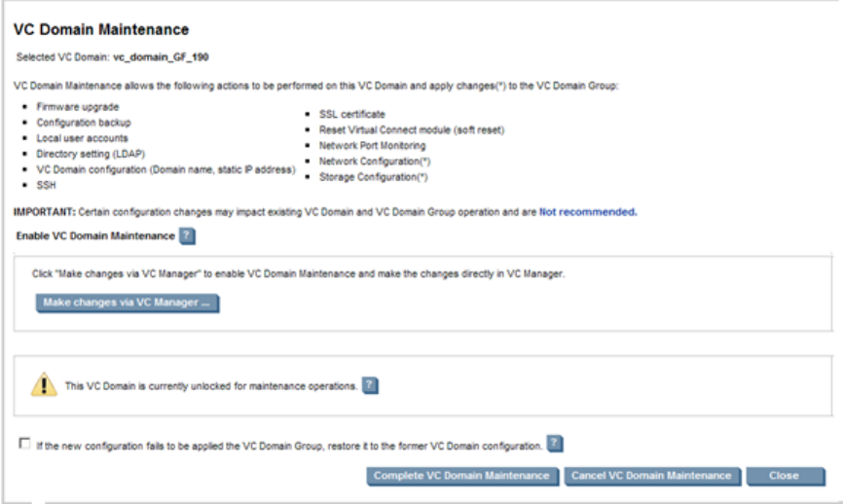Click the yellow warning triangle icon
Viewport: 843px width, 504px height.
(45, 384)
